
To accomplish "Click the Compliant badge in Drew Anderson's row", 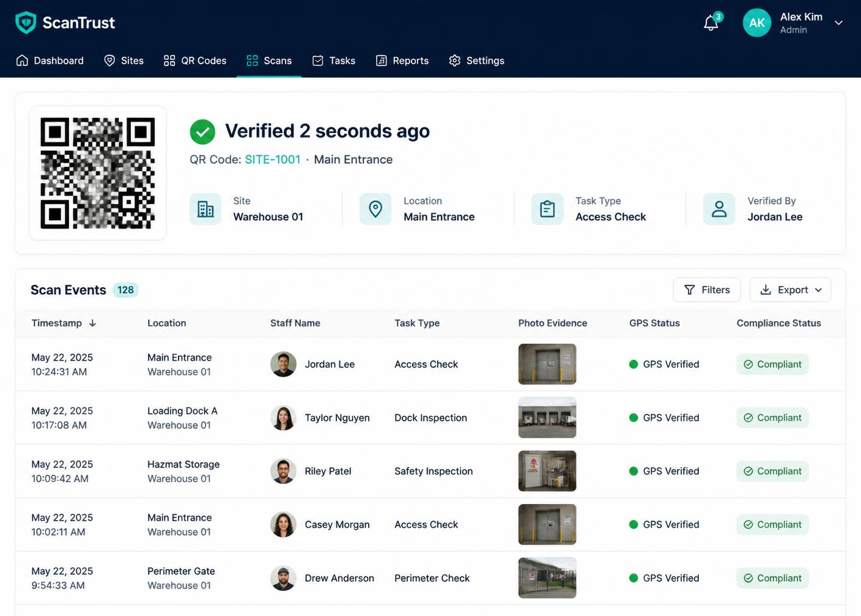I will click(x=772, y=578).
